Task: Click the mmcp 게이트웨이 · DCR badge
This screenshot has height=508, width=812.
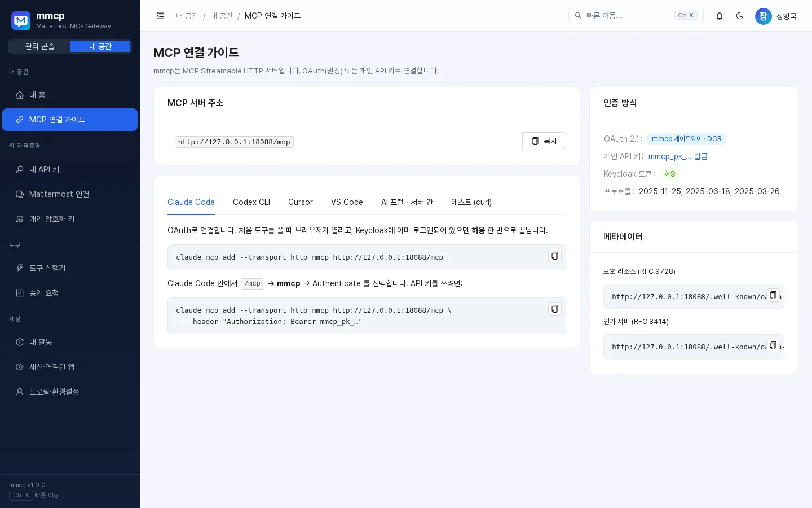Action: coord(686,139)
